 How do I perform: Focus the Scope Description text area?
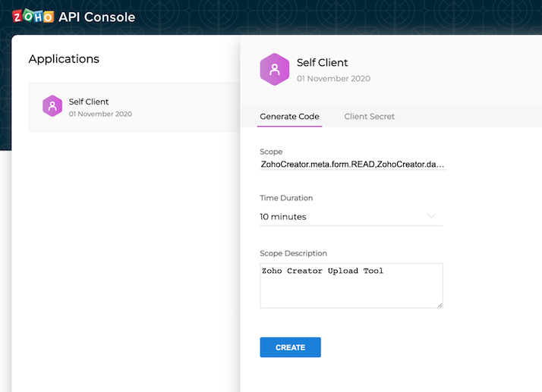coord(351,286)
